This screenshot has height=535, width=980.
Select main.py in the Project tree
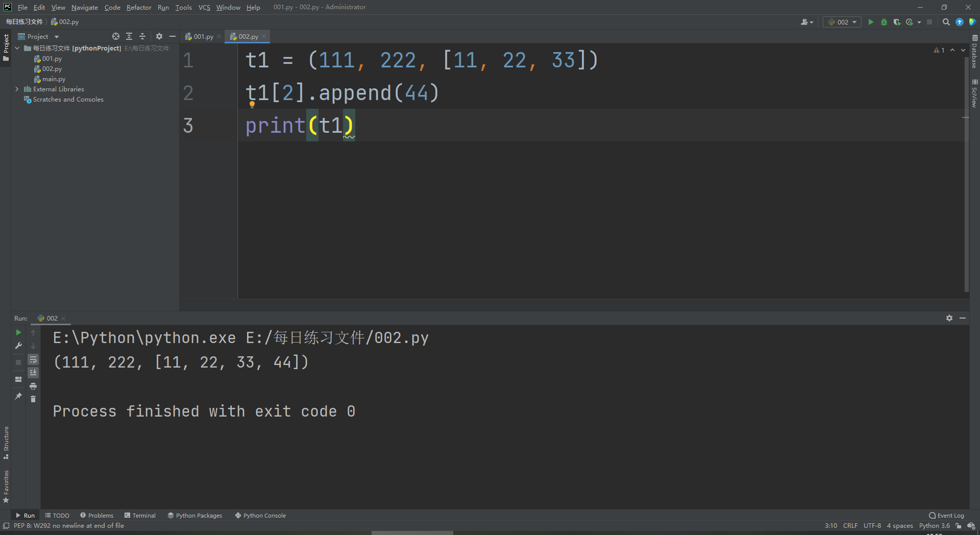[54, 79]
